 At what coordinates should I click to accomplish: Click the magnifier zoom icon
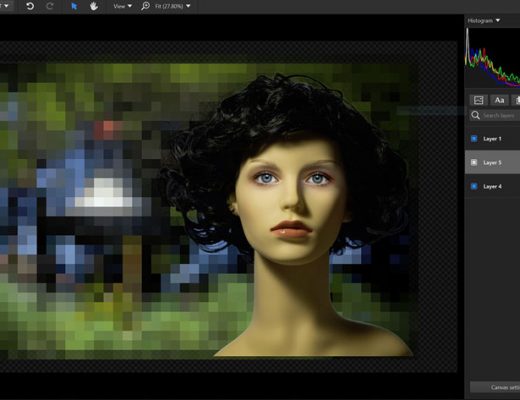click(145, 6)
